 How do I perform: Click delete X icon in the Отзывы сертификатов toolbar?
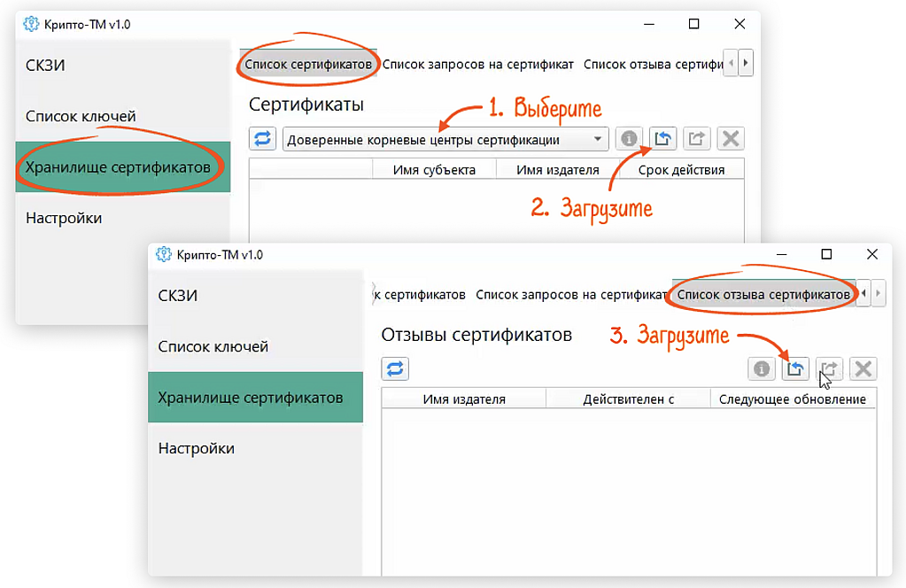click(x=863, y=369)
